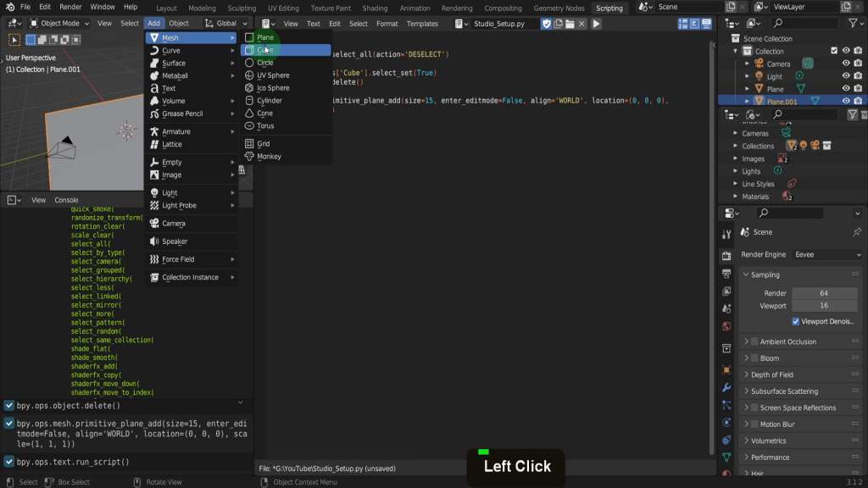The width and height of the screenshot is (868, 488).
Task: Switch to the Shading workspace tab
Action: click(375, 8)
